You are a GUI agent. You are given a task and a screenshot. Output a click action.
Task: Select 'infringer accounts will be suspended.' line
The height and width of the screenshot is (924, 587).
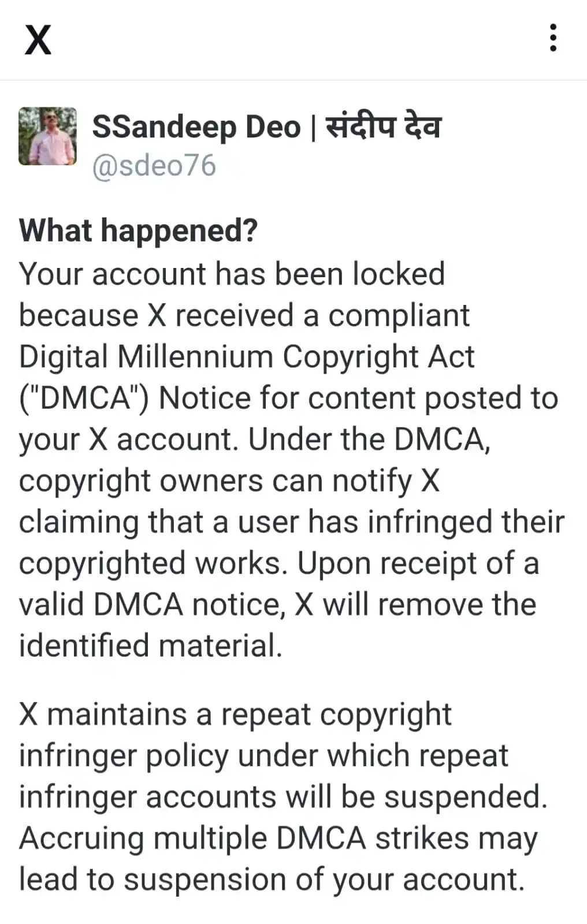point(283,797)
